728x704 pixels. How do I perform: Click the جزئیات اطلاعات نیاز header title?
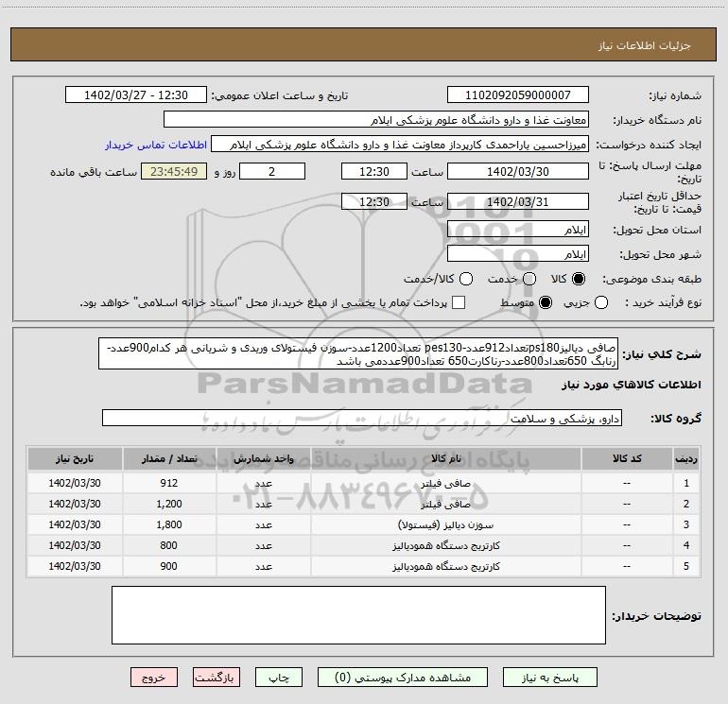[645, 45]
